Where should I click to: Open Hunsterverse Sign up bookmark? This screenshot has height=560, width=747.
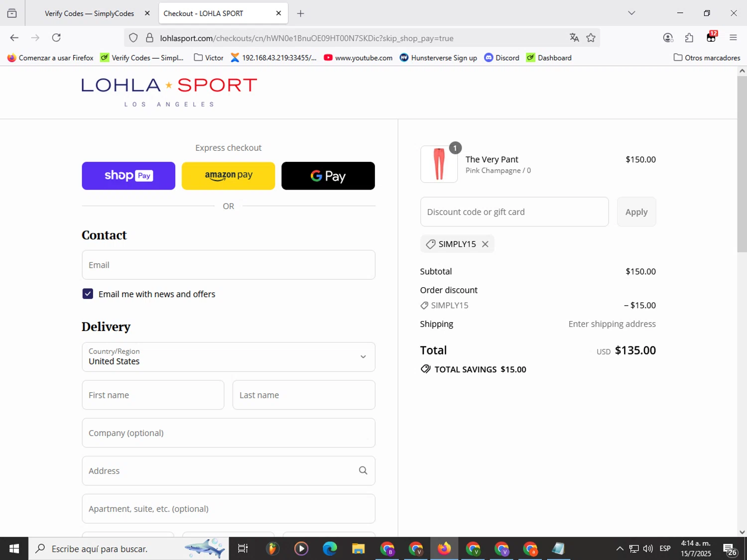click(x=438, y=58)
